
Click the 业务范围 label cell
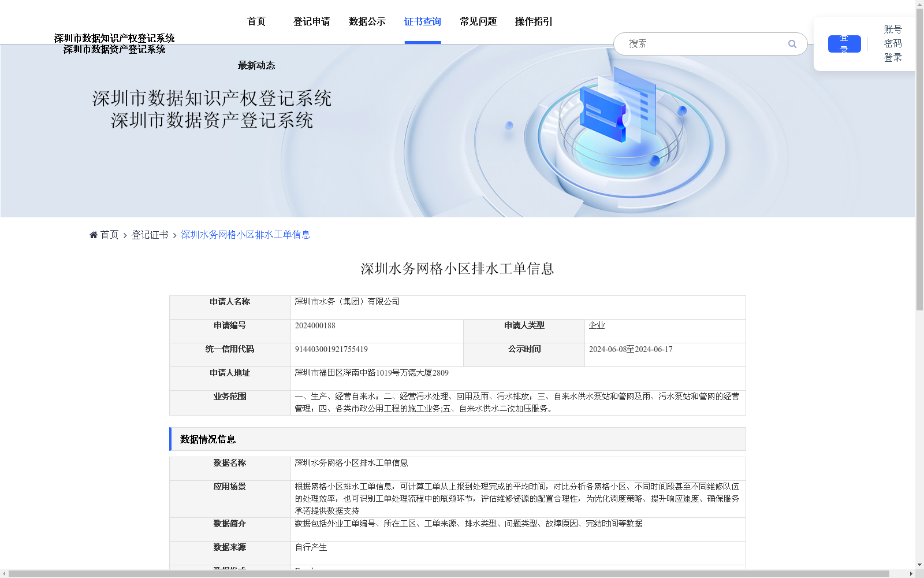coord(230,403)
